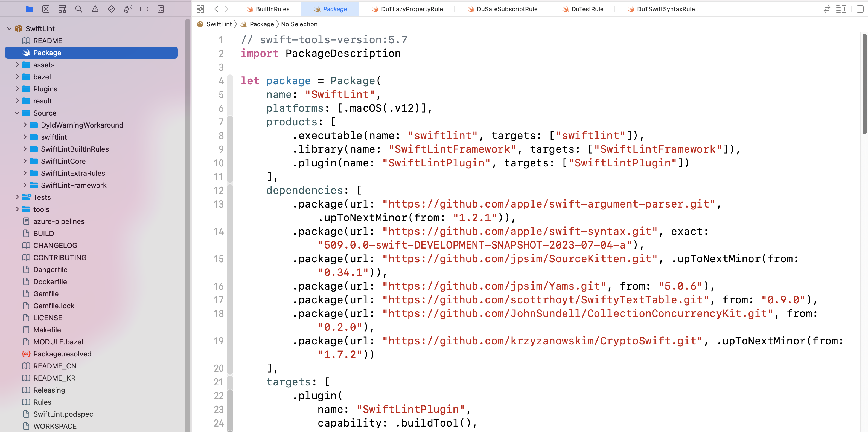Expand the Tests folder
The height and width of the screenshot is (432, 868).
click(x=17, y=197)
